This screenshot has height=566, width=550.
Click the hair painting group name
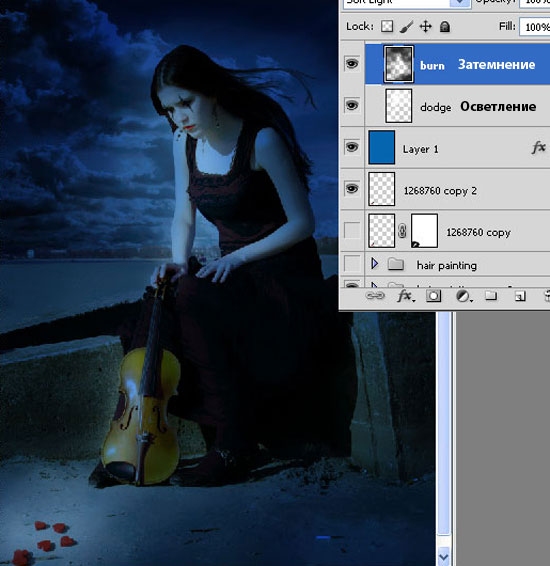click(447, 265)
